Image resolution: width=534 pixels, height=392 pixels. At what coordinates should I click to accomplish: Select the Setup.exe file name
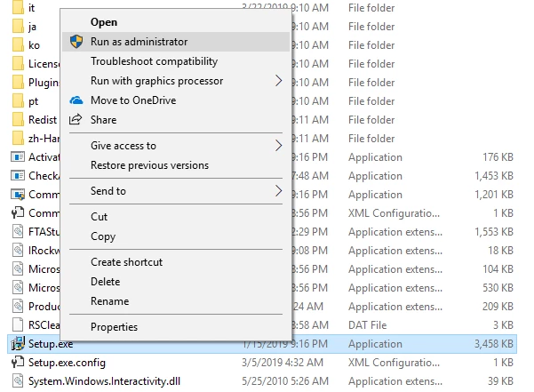tap(51, 344)
